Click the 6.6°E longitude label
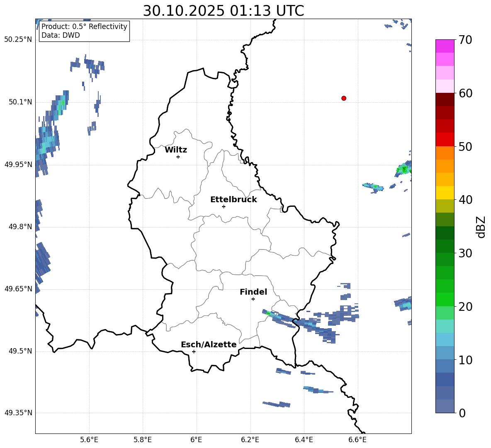Viewport: 491px width, 448px height. pos(357,440)
